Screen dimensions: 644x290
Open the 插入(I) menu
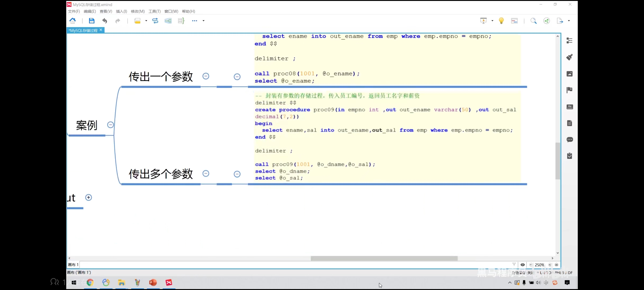click(121, 11)
